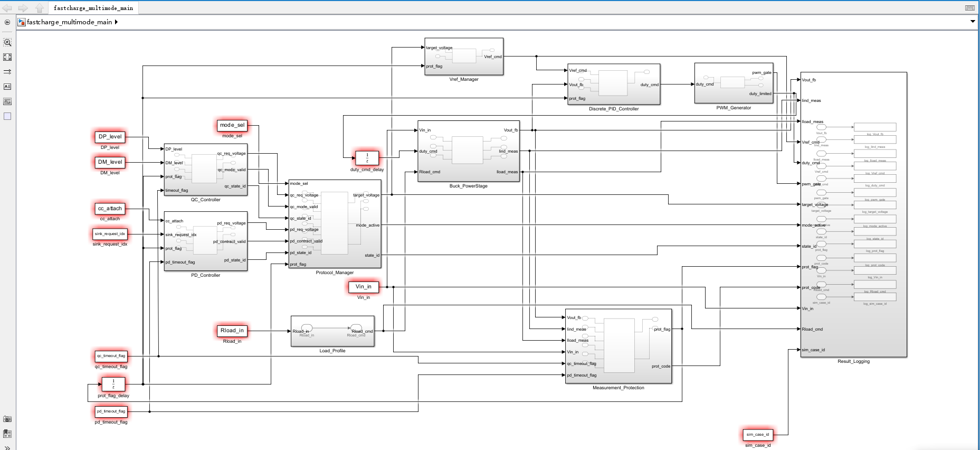Select the Result_Logging subsystem block
The image size is (980, 450).
click(853, 214)
